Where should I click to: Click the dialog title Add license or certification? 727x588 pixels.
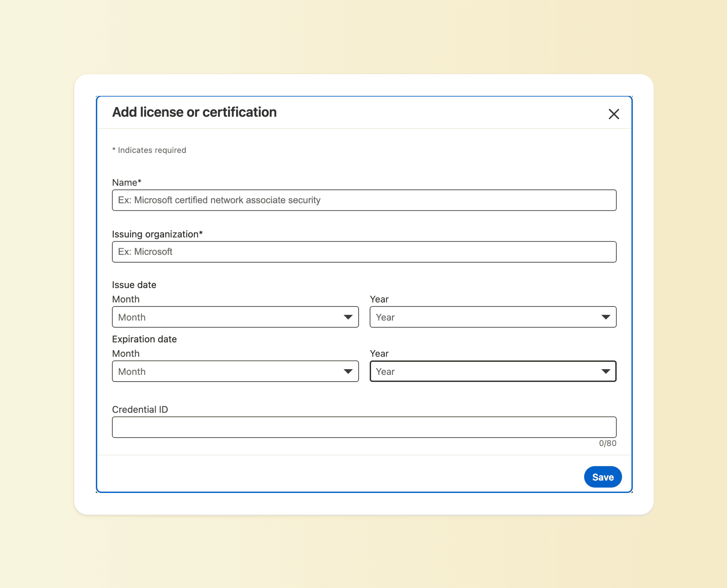point(194,112)
